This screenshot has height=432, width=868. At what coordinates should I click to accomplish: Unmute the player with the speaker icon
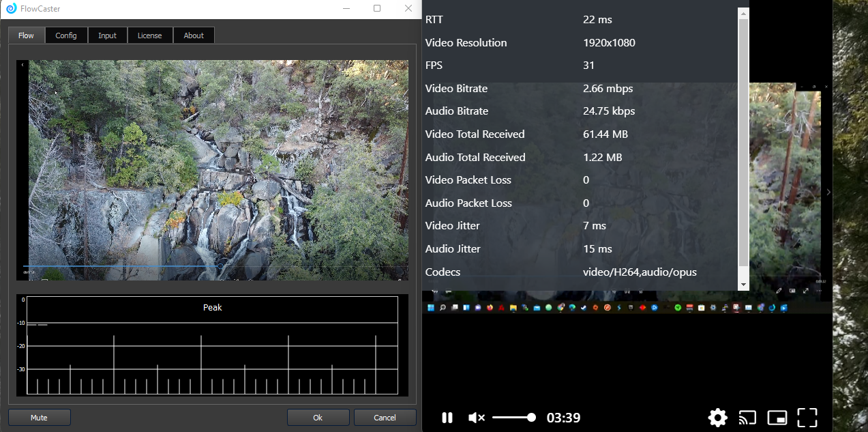click(477, 418)
